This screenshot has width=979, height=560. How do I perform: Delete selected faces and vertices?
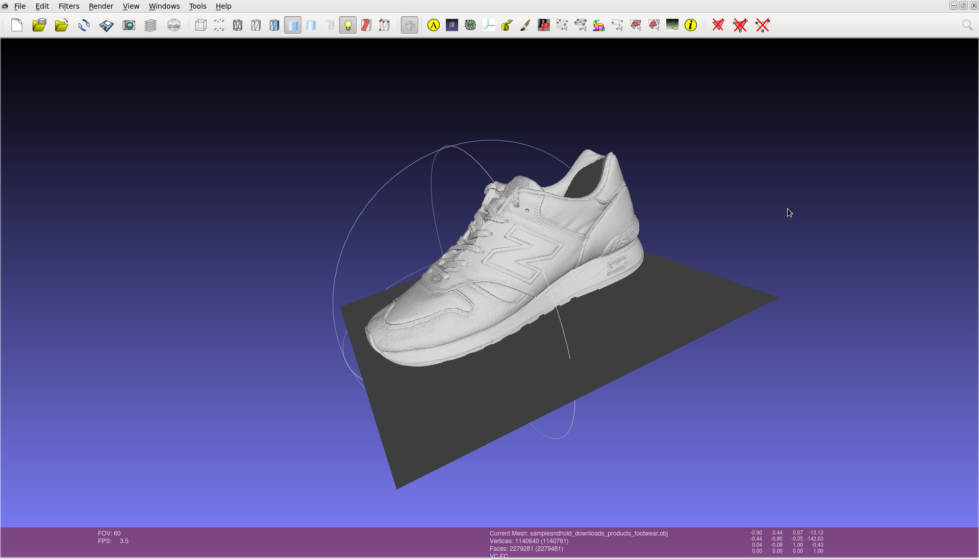coord(740,25)
